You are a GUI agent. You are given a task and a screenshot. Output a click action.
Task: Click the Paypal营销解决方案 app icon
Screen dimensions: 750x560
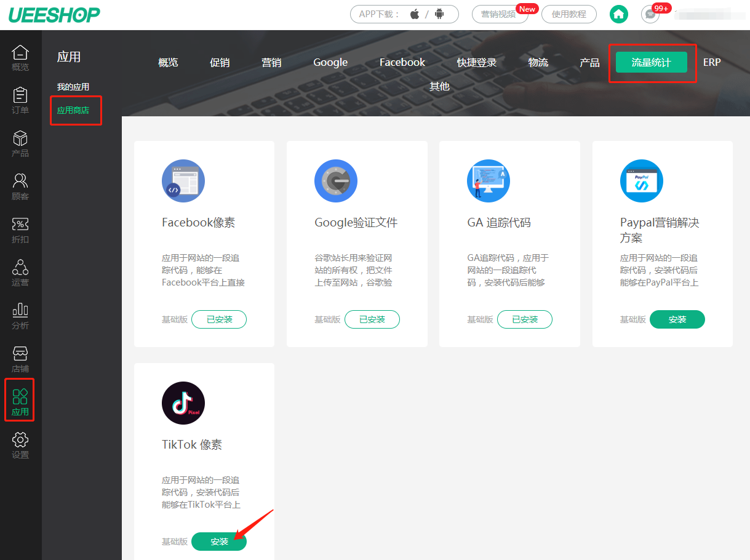tap(642, 181)
